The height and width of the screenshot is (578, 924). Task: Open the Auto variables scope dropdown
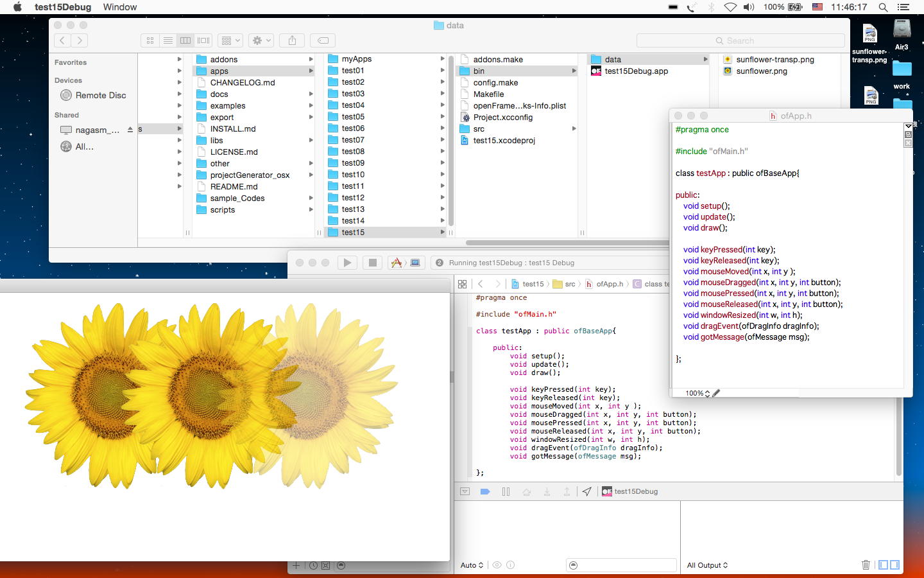click(x=472, y=565)
